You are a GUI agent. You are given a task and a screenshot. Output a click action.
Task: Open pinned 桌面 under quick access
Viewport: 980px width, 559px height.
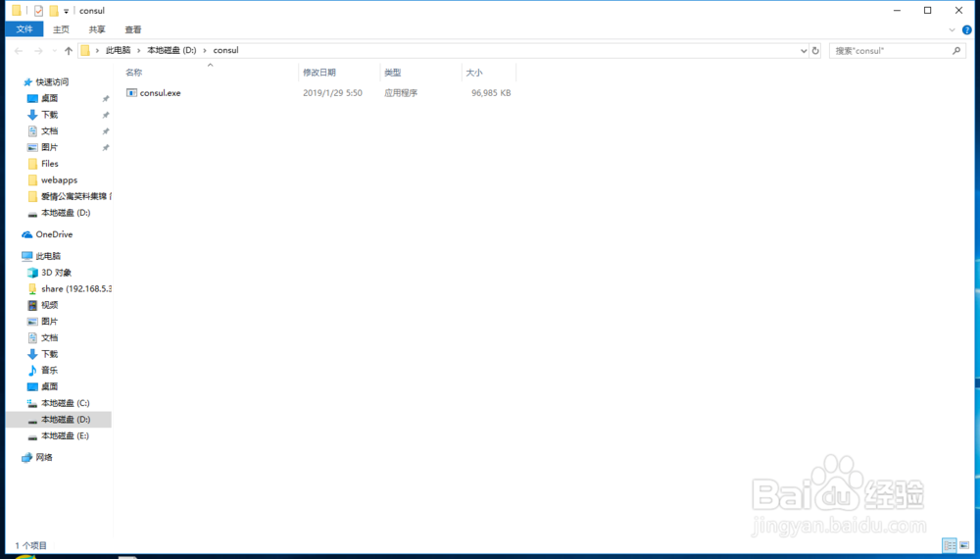click(x=49, y=98)
